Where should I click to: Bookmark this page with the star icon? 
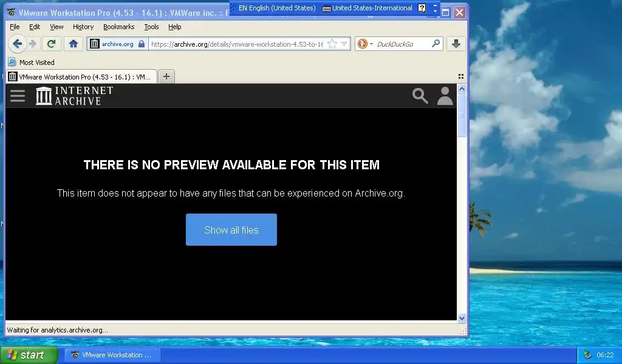point(332,44)
